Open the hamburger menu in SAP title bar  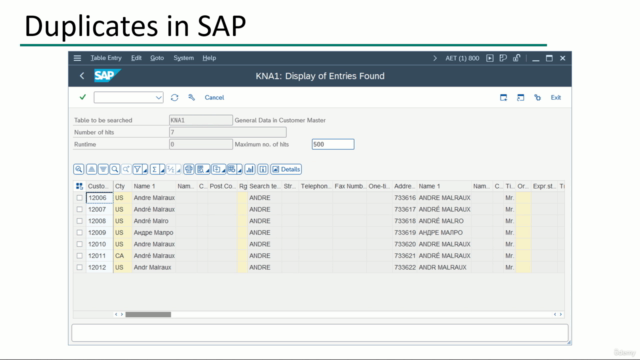[77, 58]
